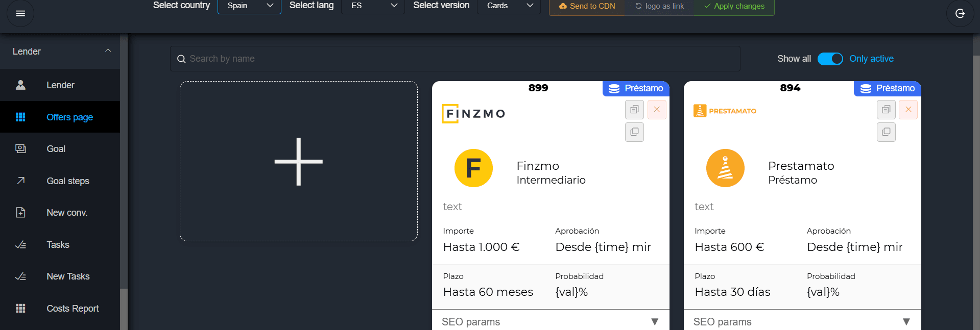The image size is (980, 330).
Task: Click the Prestamato Préstamo title
Action: [801, 173]
